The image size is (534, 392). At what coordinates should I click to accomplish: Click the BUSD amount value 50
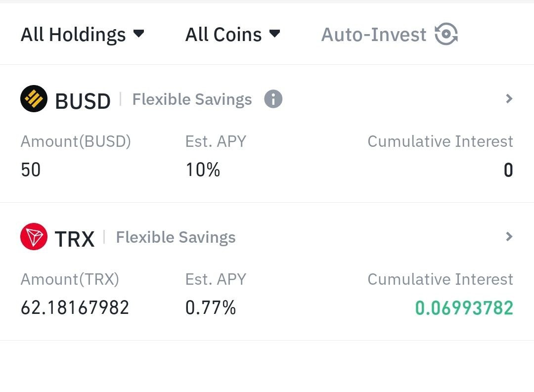[31, 170]
